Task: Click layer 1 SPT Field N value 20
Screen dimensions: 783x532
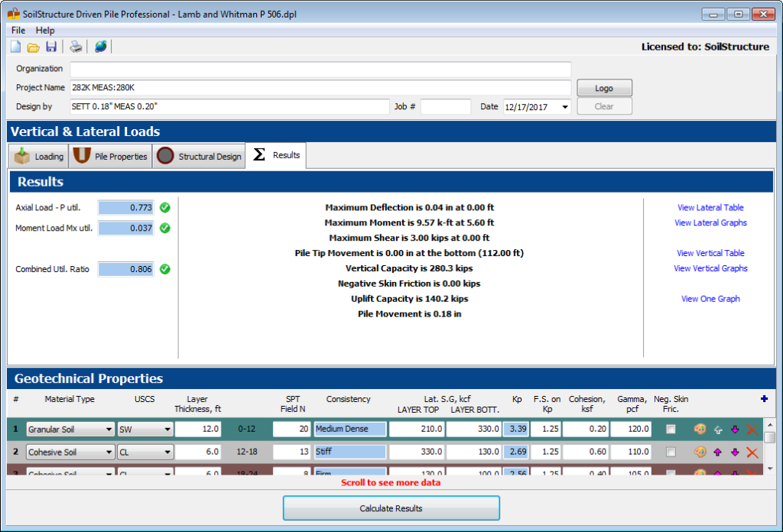Action: pos(291,430)
